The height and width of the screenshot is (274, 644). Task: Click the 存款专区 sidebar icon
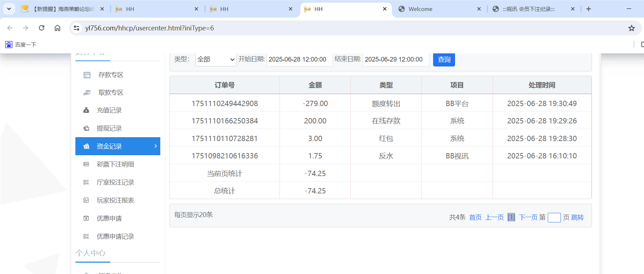[87, 75]
